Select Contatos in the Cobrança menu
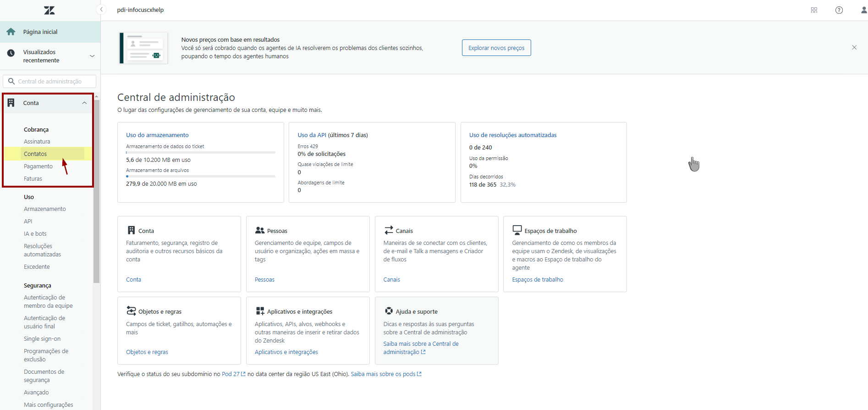868x410 pixels. [x=35, y=154]
